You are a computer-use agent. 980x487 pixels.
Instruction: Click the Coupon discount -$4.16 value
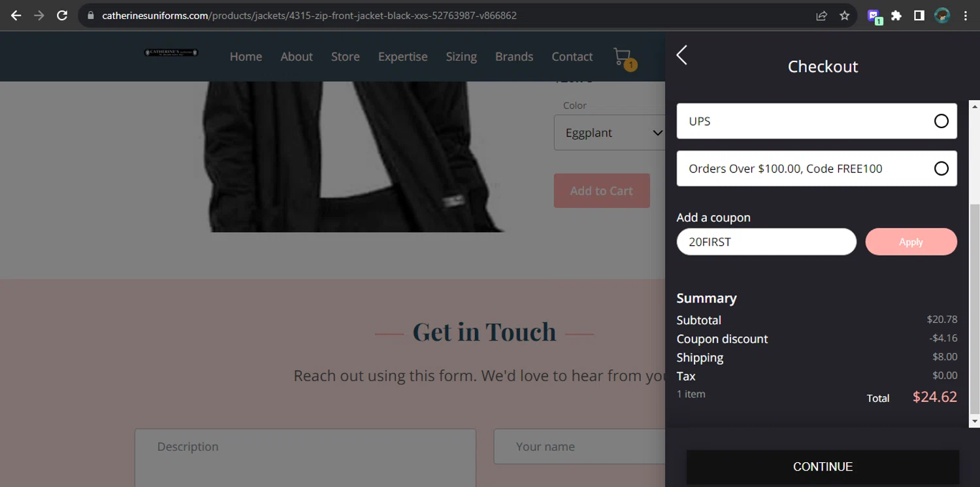[943, 339]
